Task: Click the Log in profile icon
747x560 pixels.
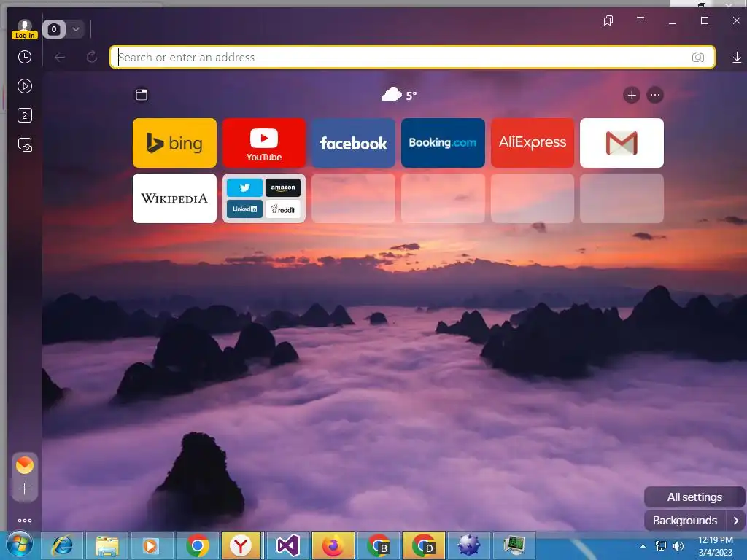Action: pyautogui.click(x=24, y=29)
